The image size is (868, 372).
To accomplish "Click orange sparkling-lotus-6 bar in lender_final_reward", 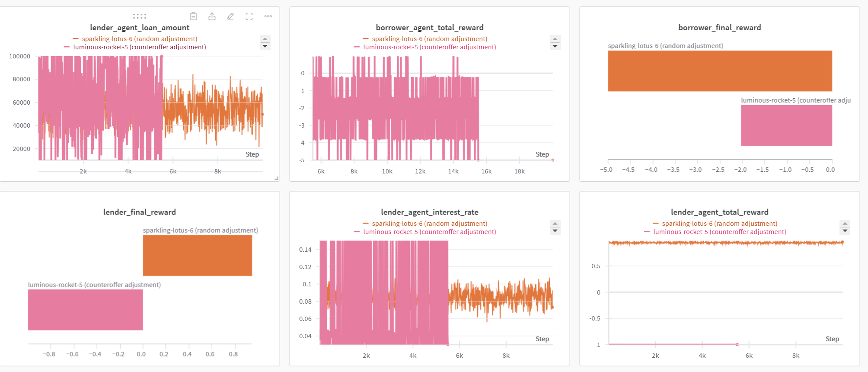I will tap(198, 256).
